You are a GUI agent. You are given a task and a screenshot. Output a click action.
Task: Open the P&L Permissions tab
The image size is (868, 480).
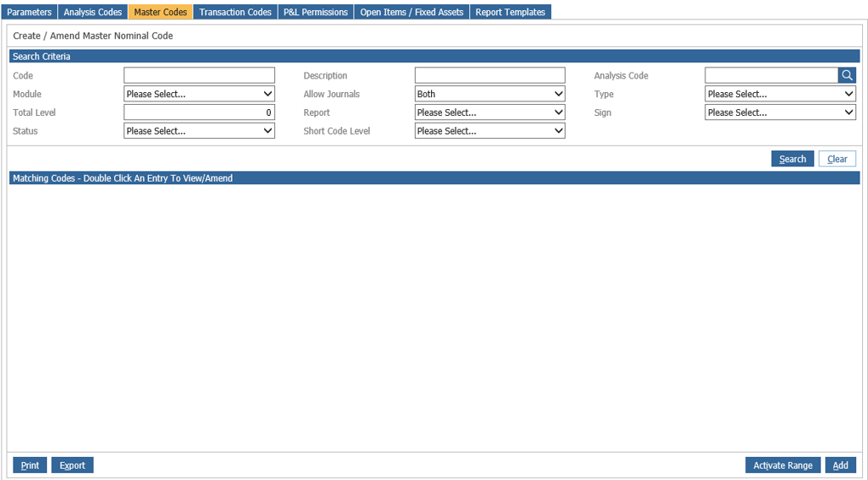point(315,12)
